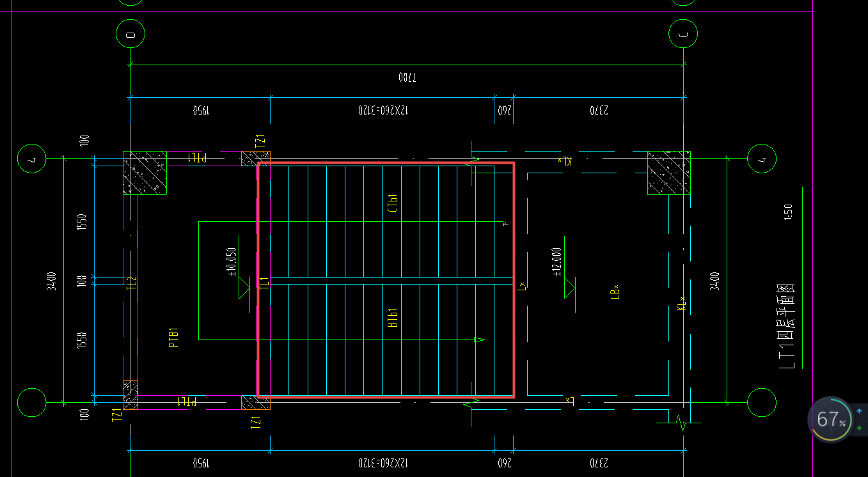Select the axis bubble labeled D
The width and height of the screenshot is (868, 477).
tap(130, 34)
